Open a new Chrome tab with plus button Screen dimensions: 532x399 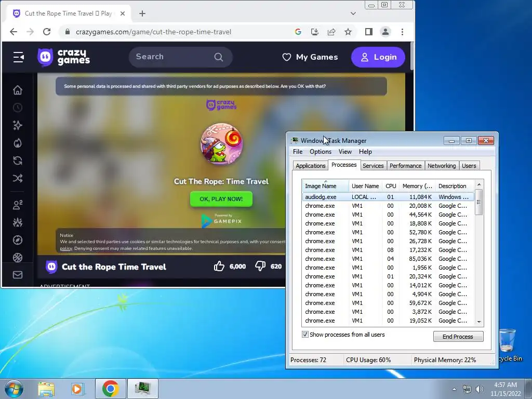[x=142, y=14]
